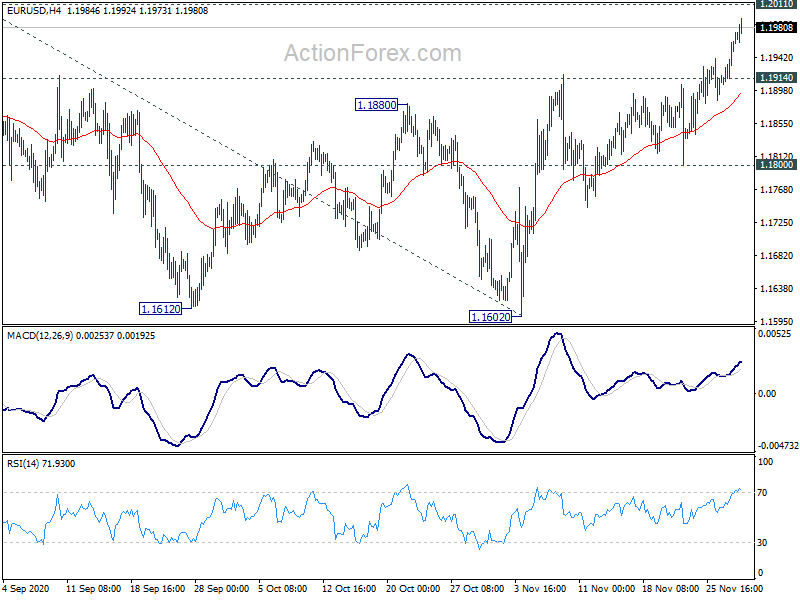Image resolution: width=800 pixels, height=600 pixels.
Task: Click the 12 Oct 16:00 time label
Action: pyautogui.click(x=349, y=588)
